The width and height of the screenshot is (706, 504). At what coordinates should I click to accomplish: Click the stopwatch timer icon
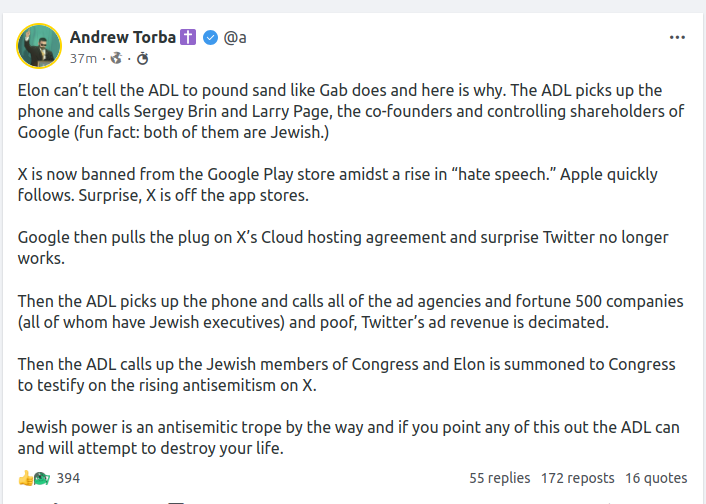(142, 59)
